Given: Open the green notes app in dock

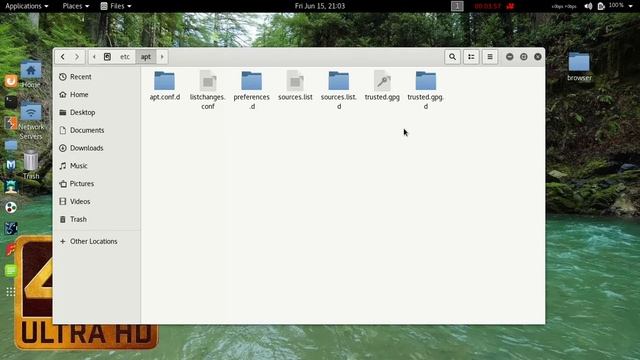Looking at the screenshot, I should click(11, 270).
